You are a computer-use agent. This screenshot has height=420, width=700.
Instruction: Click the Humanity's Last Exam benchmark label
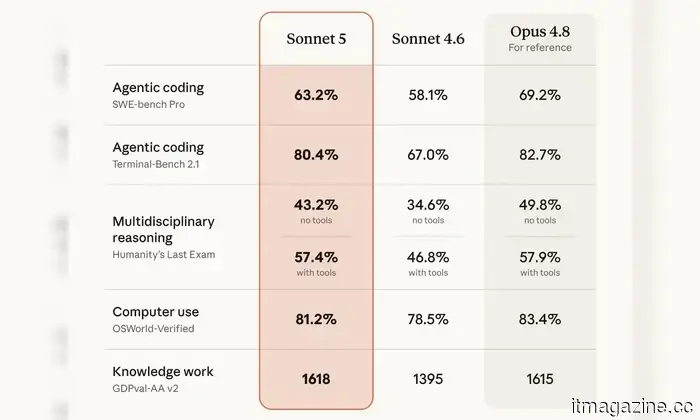point(163,255)
